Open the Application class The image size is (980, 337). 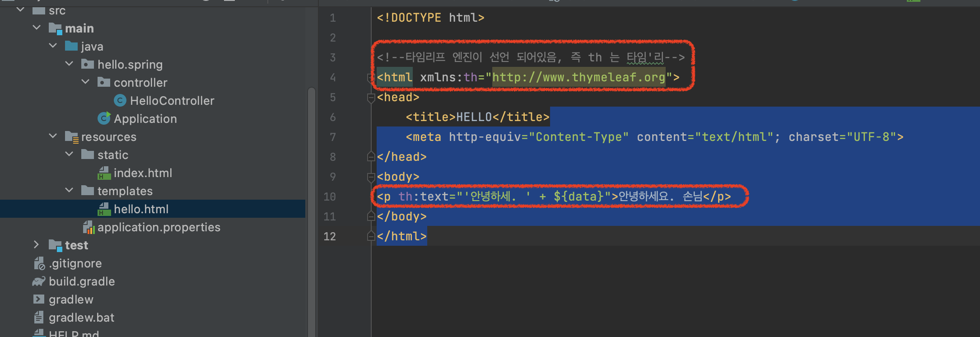(145, 118)
